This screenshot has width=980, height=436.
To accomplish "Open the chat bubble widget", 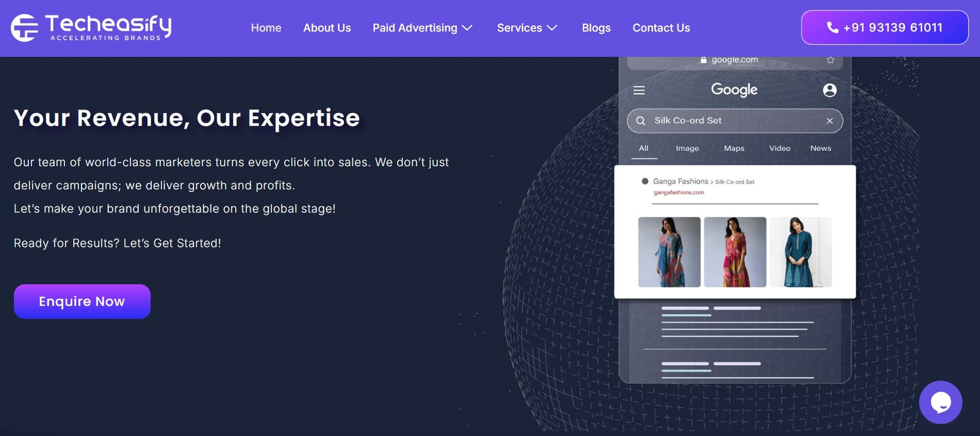I will tap(940, 402).
